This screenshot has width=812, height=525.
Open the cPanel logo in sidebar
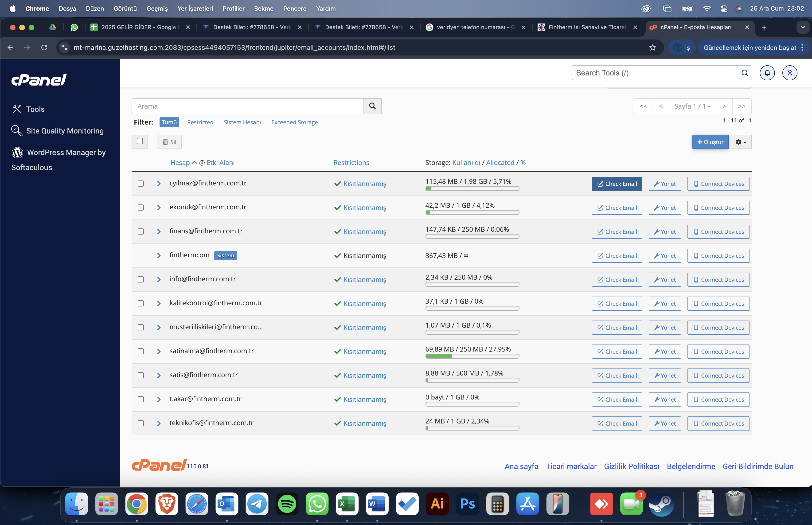39,80
